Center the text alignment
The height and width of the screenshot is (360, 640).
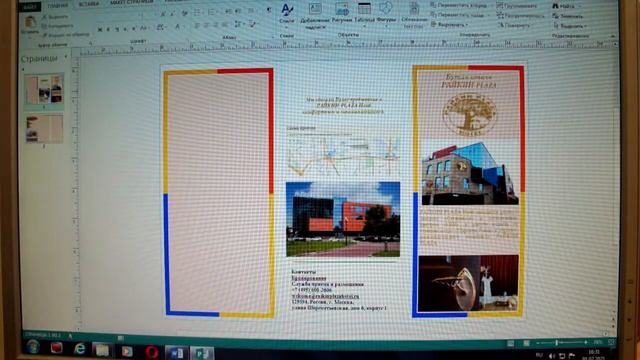click(206, 25)
